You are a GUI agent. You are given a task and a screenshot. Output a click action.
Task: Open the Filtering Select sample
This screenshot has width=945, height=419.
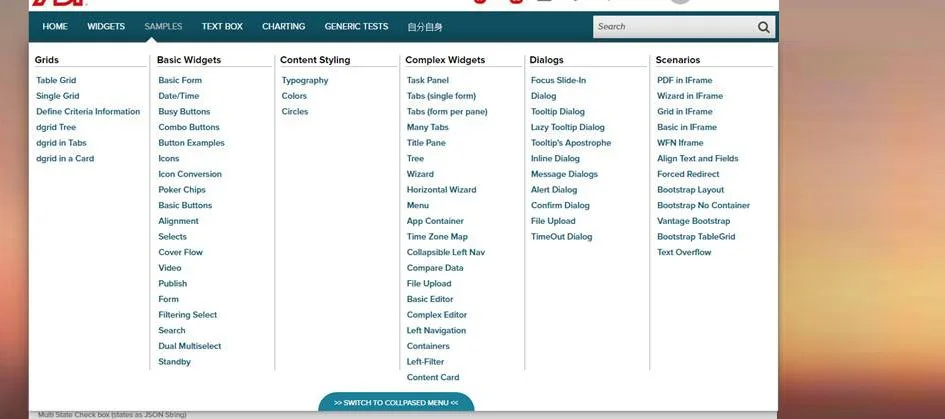187,315
